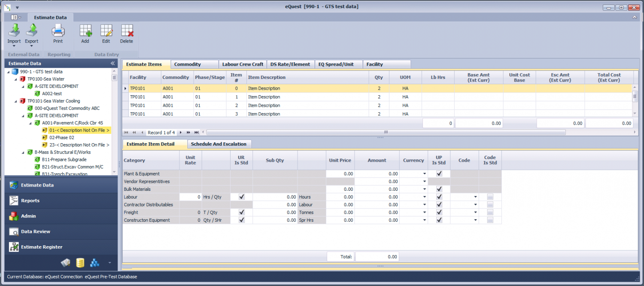Collapse the Estimate Data panel using the chevron
The image size is (644, 286).
pos(112,63)
